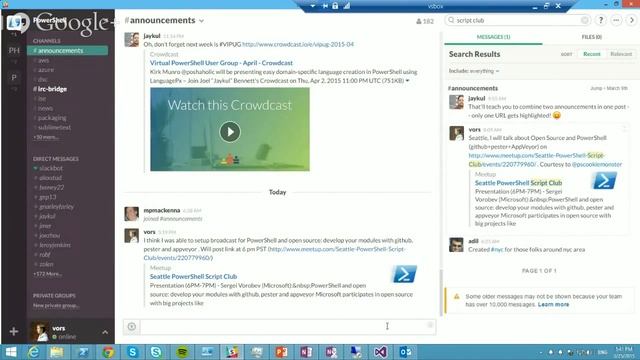Open direct message with jaykul
640x360 pixels.
coord(47,216)
